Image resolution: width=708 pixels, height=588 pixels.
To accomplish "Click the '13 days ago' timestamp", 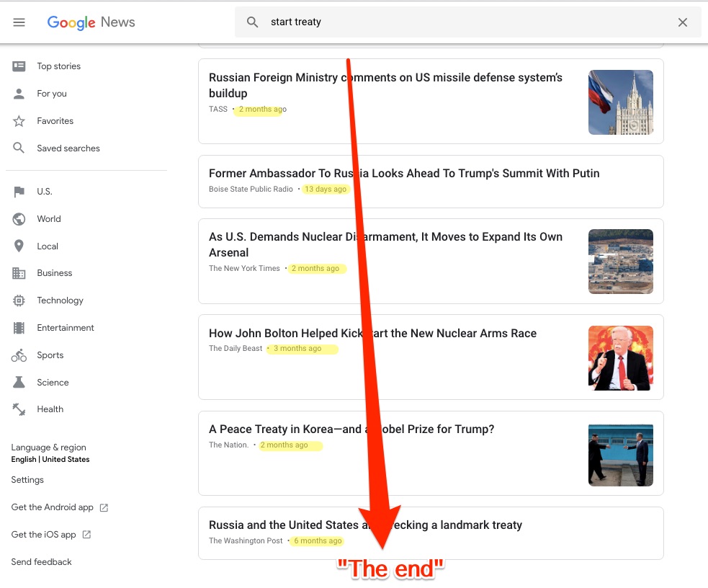I will coord(326,189).
